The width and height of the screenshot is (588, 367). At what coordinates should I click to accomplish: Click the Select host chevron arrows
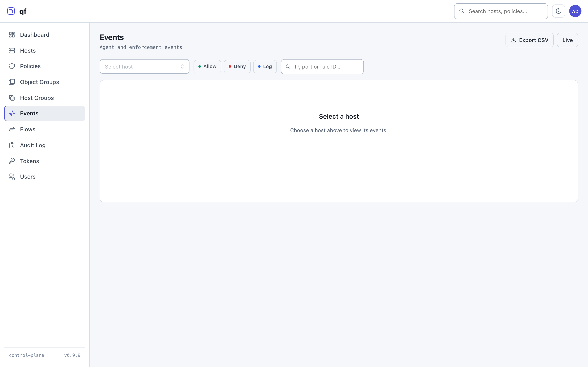(182, 66)
